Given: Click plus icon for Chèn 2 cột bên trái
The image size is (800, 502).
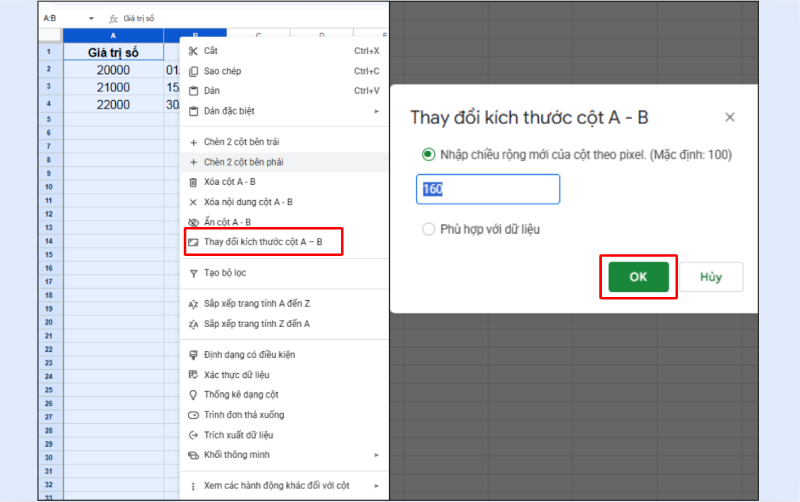Looking at the screenshot, I should 193,142.
